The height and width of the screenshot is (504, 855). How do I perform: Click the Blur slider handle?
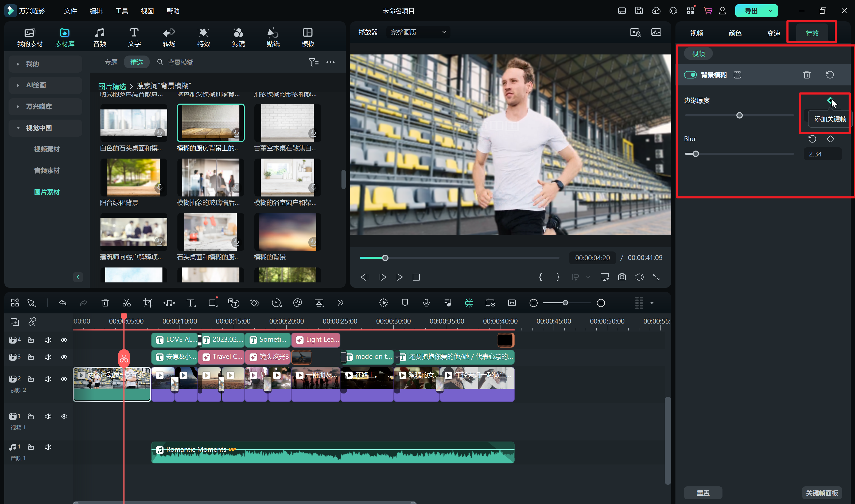tap(695, 154)
